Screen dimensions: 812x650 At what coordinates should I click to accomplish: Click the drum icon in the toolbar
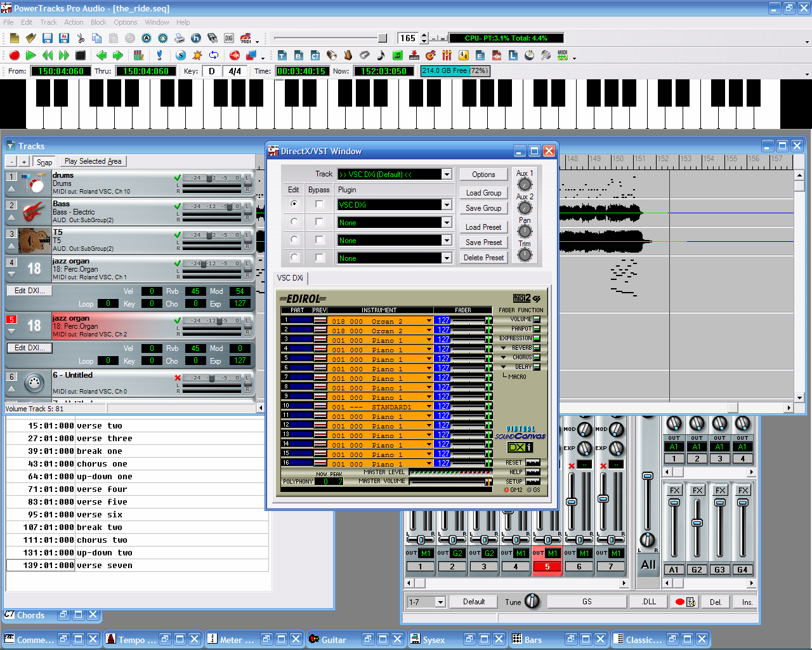tap(529, 55)
